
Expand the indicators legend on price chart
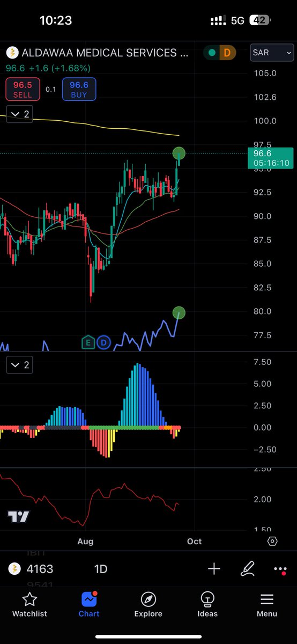tap(20, 114)
